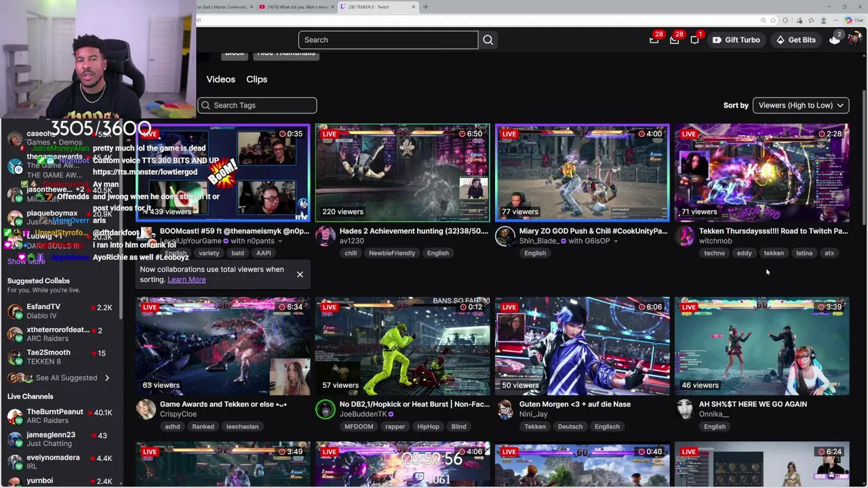Select the Ranked tag
The image size is (868, 488).
click(203, 426)
